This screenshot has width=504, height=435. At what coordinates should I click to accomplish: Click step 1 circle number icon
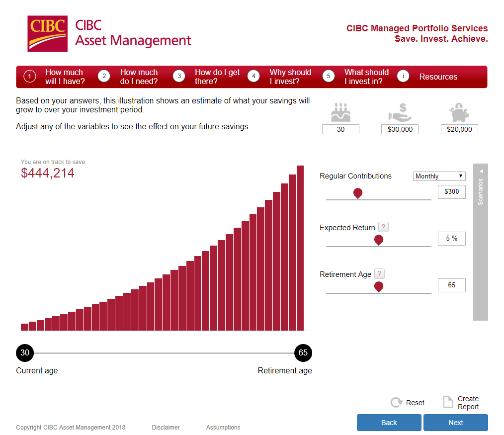(29, 77)
